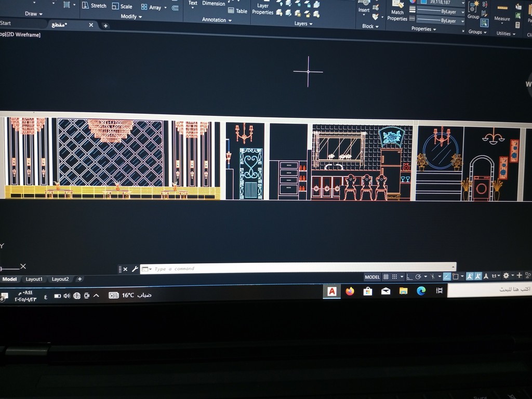Toggle annotation visibility icon
532x399 pixels.
(x=470, y=276)
